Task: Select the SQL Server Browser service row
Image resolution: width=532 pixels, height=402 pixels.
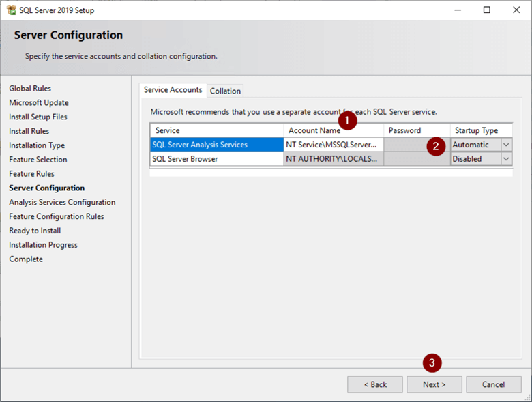Action: pos(216,159)
